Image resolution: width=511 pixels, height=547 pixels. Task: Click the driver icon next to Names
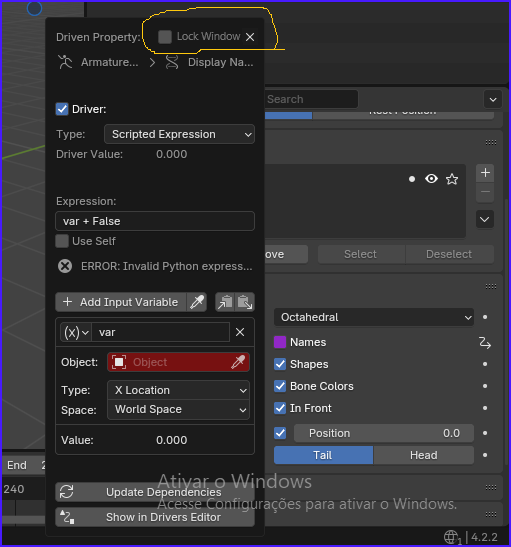(x=485, y=343)
